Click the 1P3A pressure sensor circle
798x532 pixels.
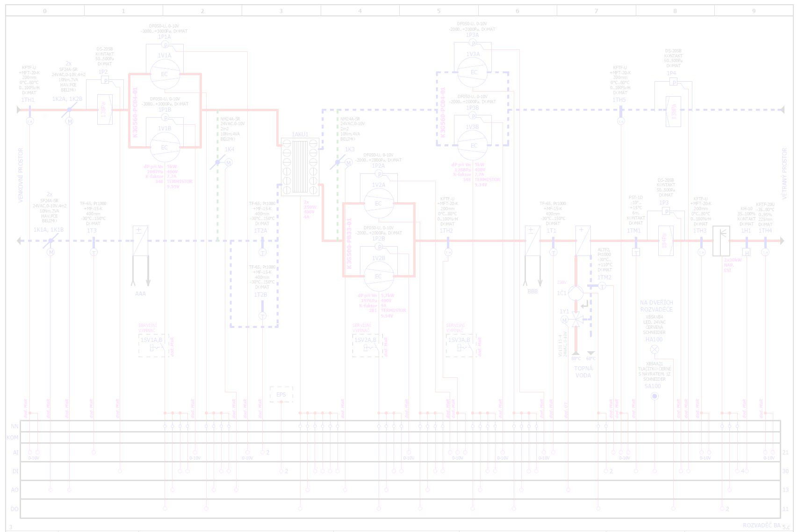[x=473, y=43]
